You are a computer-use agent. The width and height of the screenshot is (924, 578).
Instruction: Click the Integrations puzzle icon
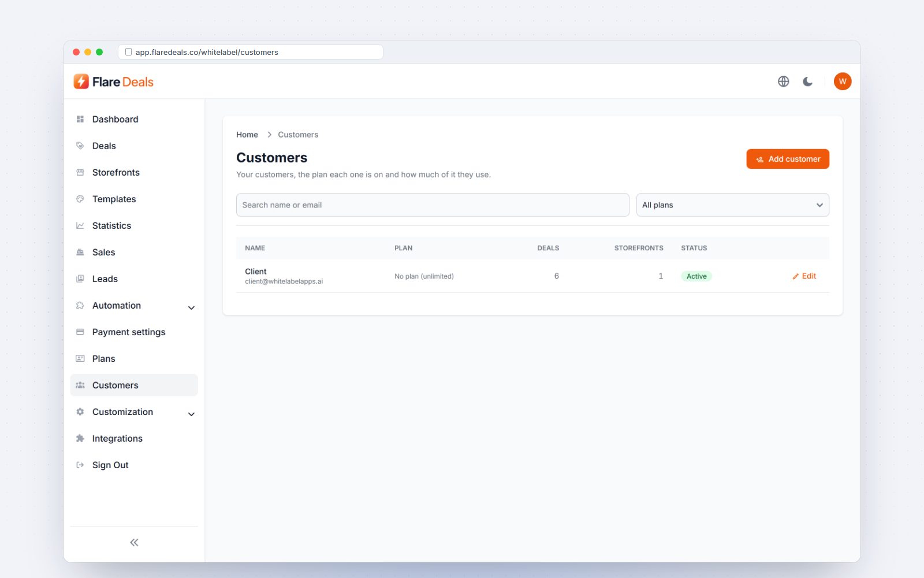coord(80,438)
